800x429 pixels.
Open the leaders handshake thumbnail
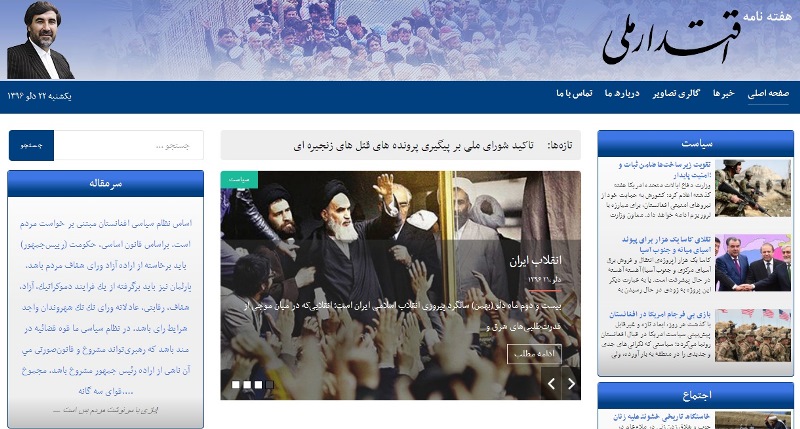click(x=753, y=263)
